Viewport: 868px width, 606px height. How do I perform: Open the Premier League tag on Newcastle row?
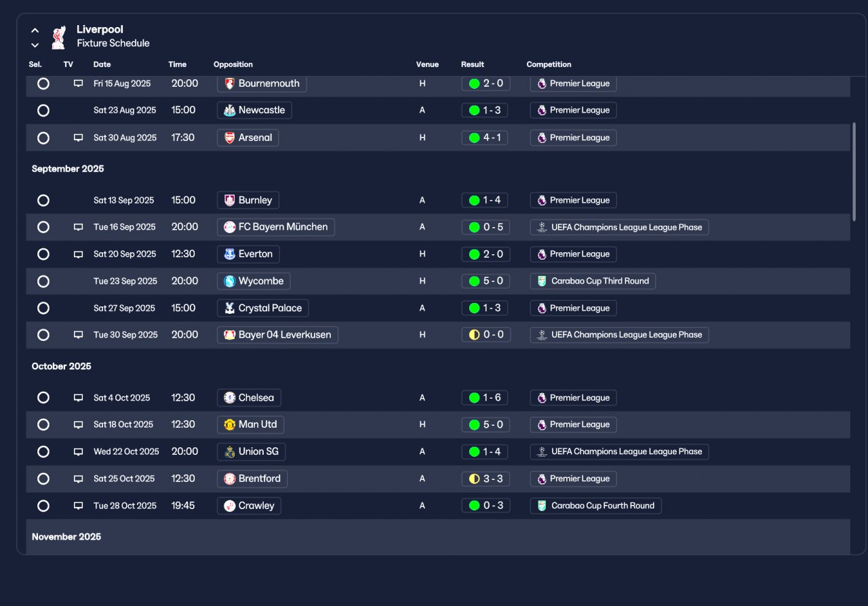573,110
